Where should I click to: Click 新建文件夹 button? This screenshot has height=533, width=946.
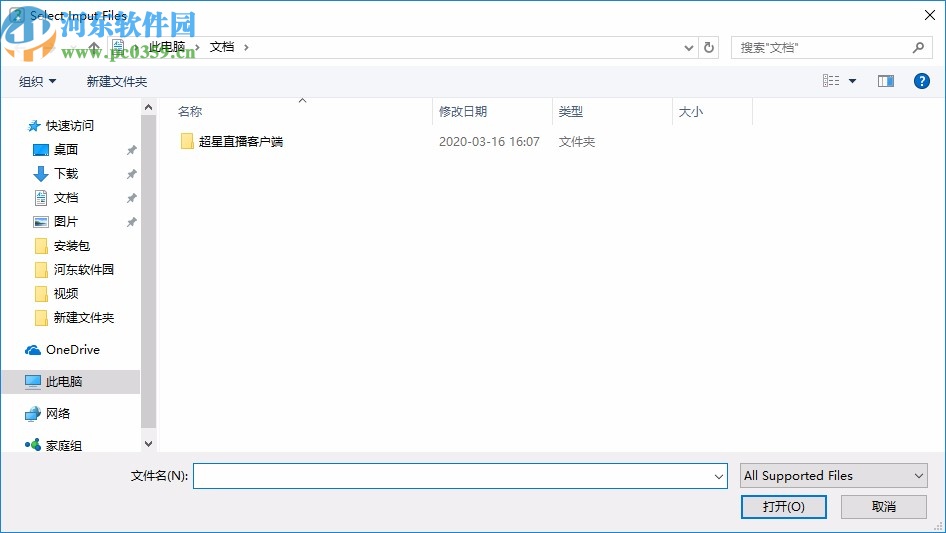[116, 81]
